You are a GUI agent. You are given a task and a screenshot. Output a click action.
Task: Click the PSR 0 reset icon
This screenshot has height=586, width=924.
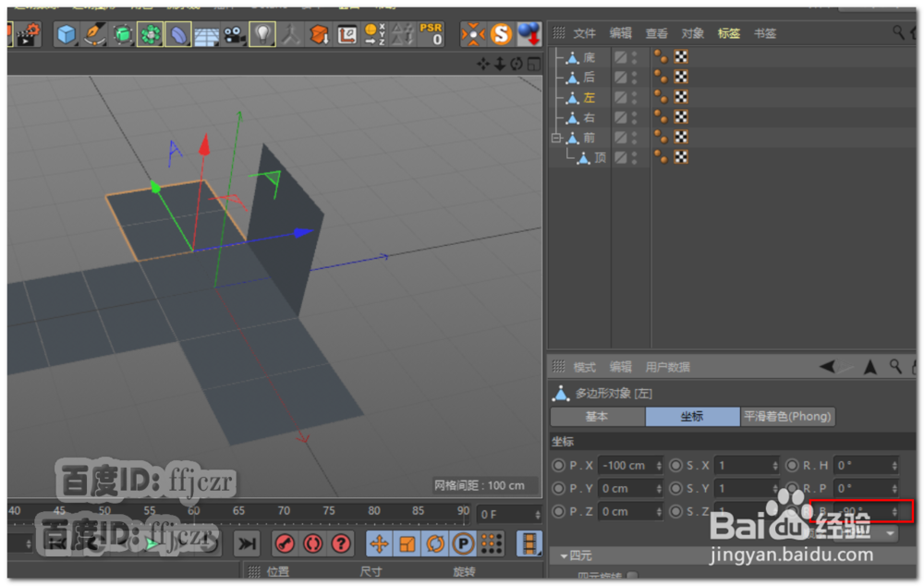pos(431,34)
